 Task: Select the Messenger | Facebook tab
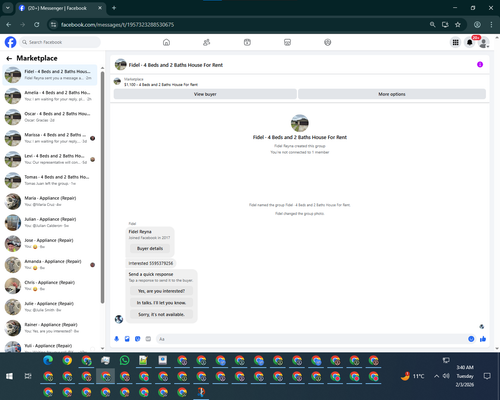[60, 8]
